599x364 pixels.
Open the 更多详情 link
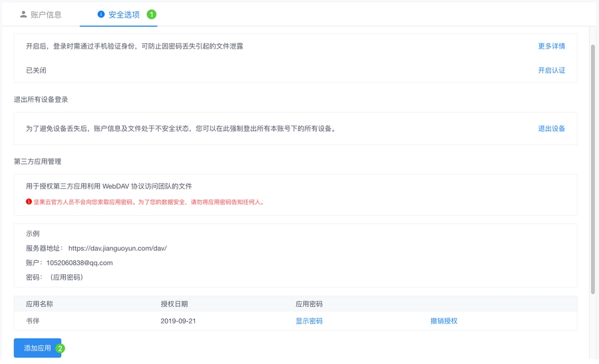pyautogui.click(x=551, y=46)
